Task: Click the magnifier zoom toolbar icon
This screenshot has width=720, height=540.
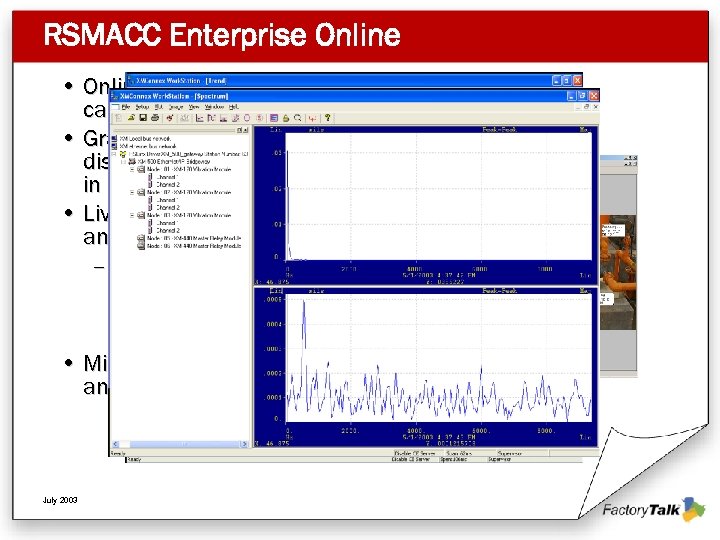Action: pyautogui.click(x=298, y=118)
